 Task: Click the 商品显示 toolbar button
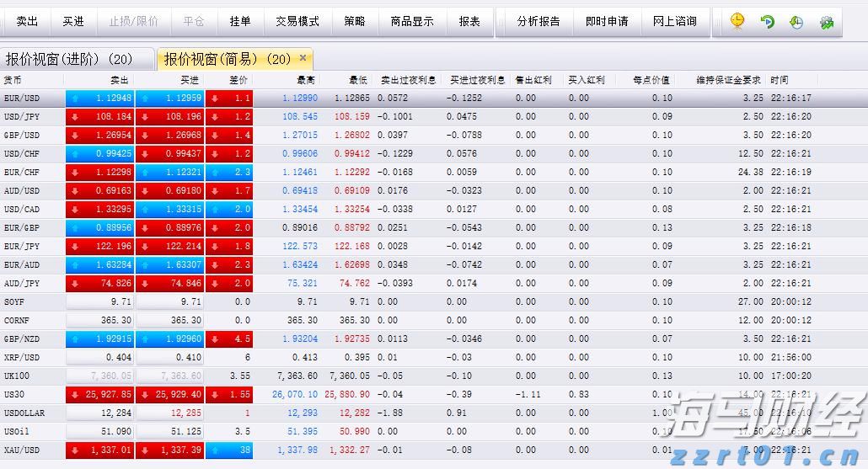click(x=412, y=21)
